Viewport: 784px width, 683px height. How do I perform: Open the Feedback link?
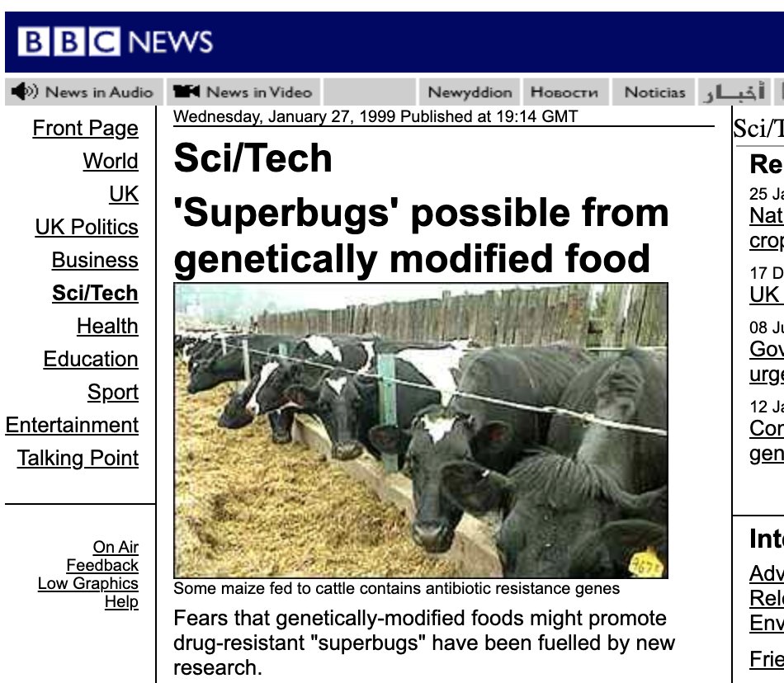point(102,565)
